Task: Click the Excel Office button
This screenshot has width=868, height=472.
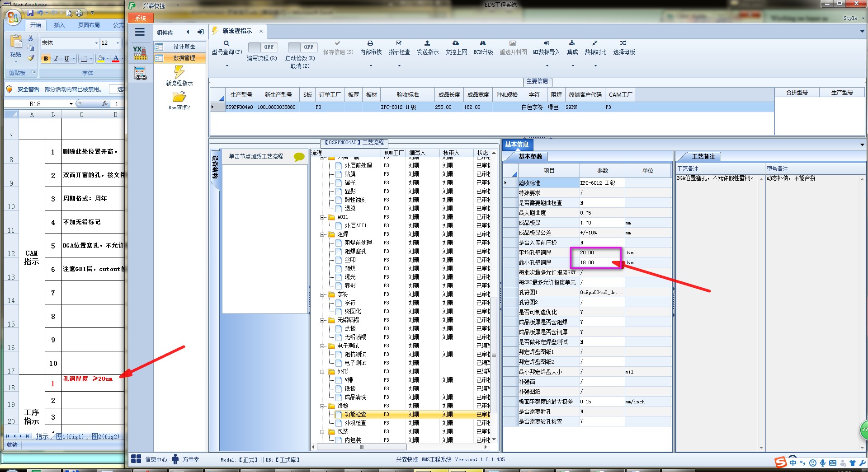Action: coord(13,18)
